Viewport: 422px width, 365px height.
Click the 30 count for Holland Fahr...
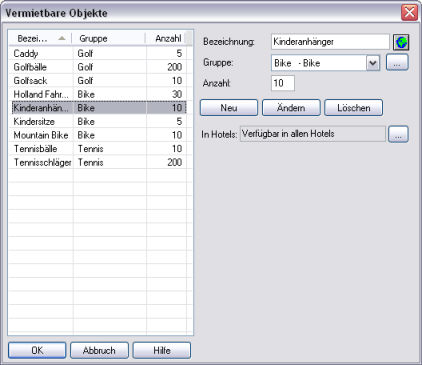[x=177, y=94]
